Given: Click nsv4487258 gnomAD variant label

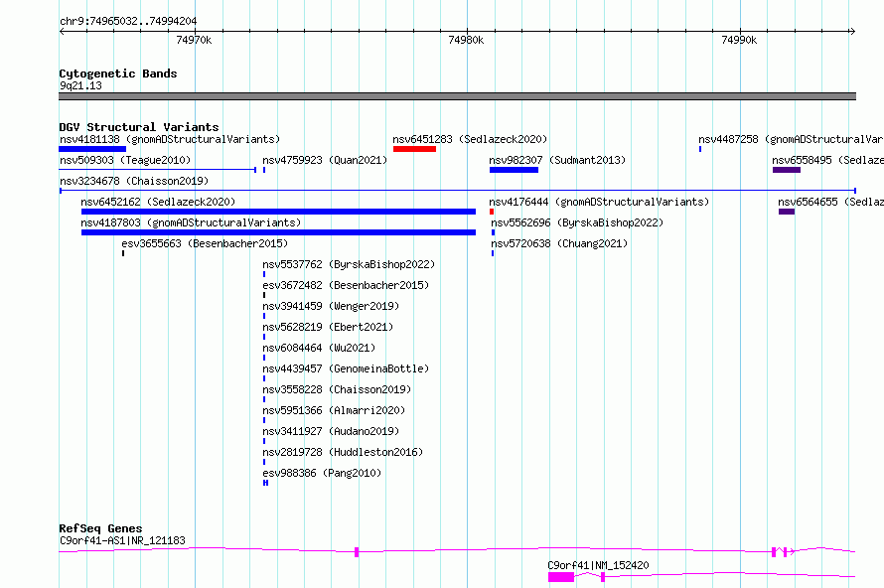Looking at the screenshot, I should (791, 139).
